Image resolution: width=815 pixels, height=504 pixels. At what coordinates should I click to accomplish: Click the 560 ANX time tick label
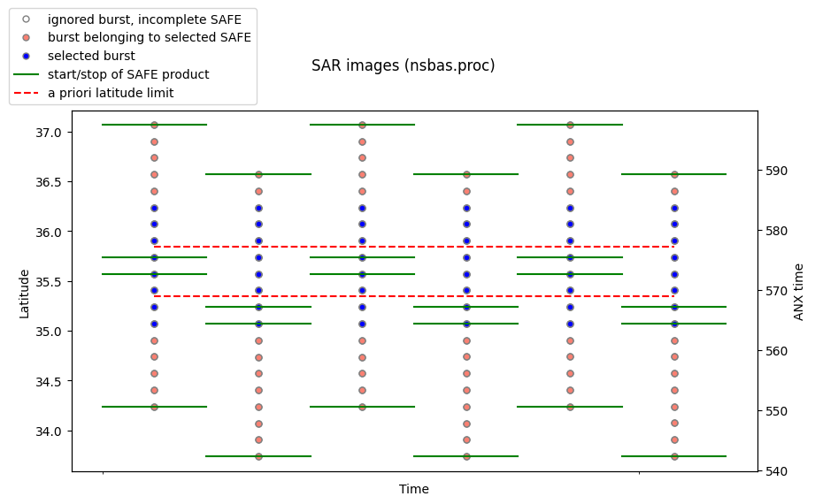[776, 351]
